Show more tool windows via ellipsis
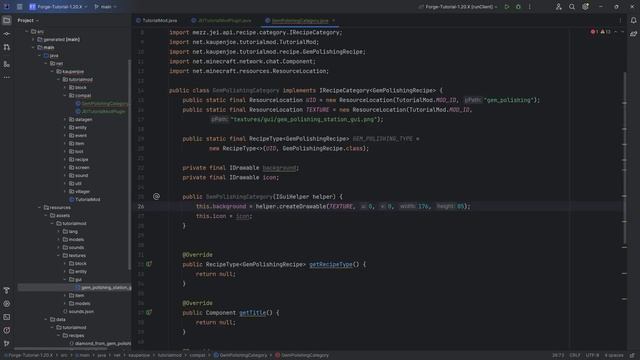Image resolution: width=640 pixels, height=360 pixels. pyautogui.click(x=7, y=77)
